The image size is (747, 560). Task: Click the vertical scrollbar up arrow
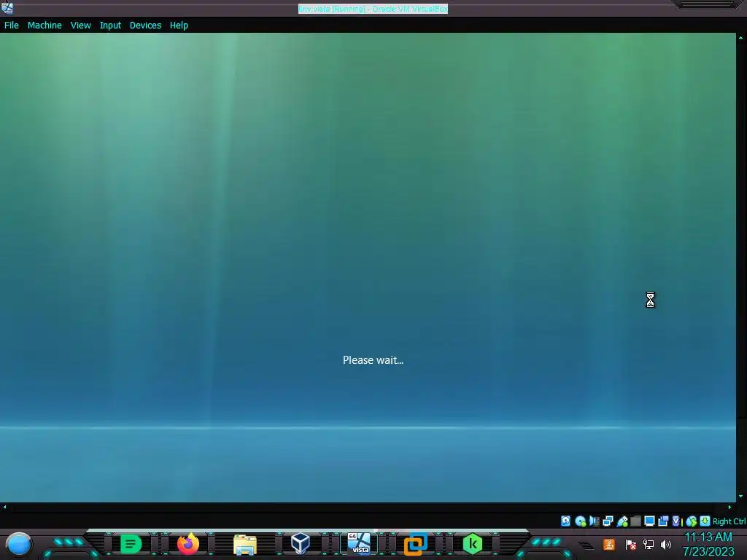[x=741, y=38]
